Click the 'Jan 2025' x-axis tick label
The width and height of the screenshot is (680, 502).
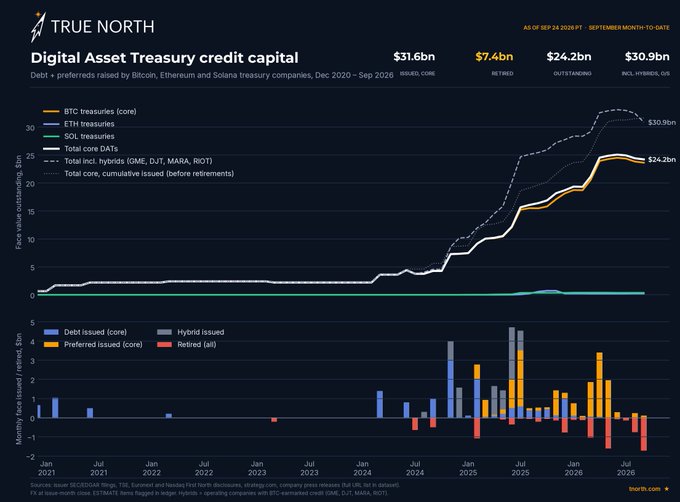coord(468,468)
